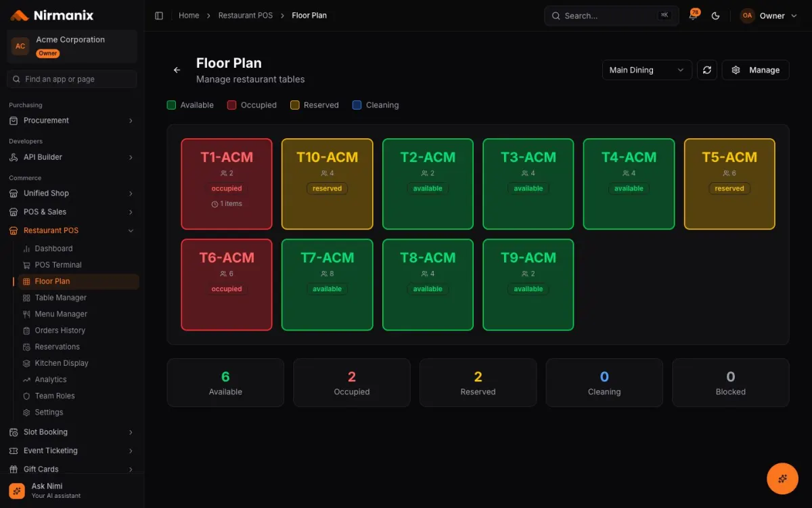Viewport: 812px width, 508px height.
Task: Collapse the Restaurant POS section
Action: 72,230
